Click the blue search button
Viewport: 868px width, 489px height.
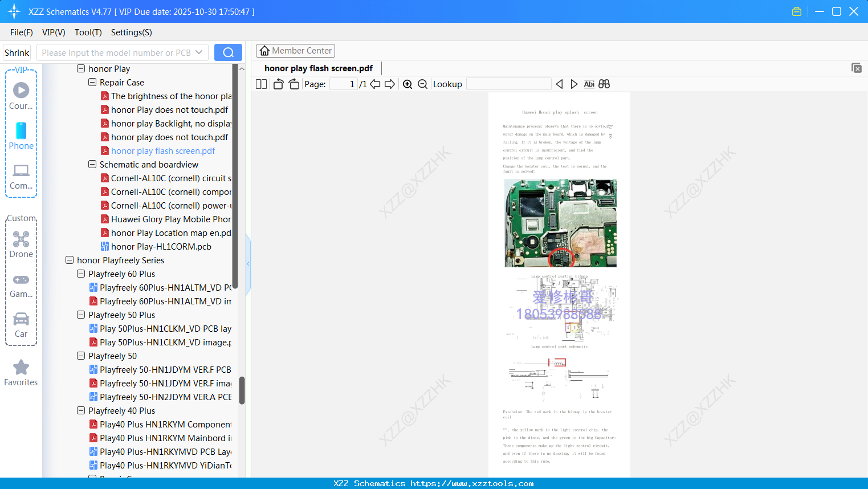click(x=228, y=52)
